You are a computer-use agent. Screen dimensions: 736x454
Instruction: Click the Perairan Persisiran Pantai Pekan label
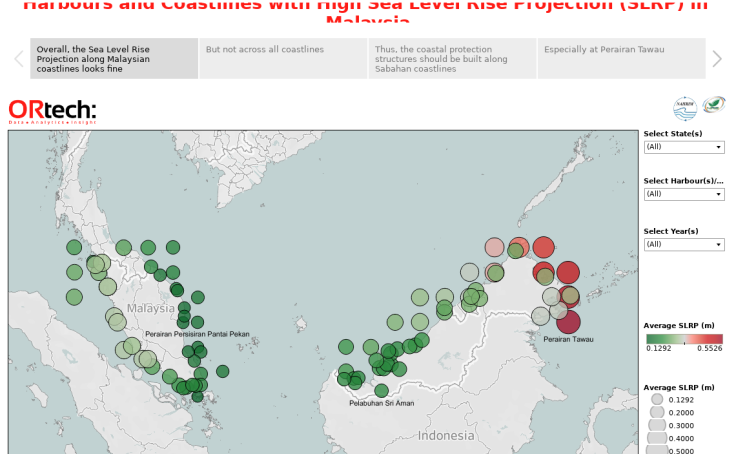click(197, 334)
